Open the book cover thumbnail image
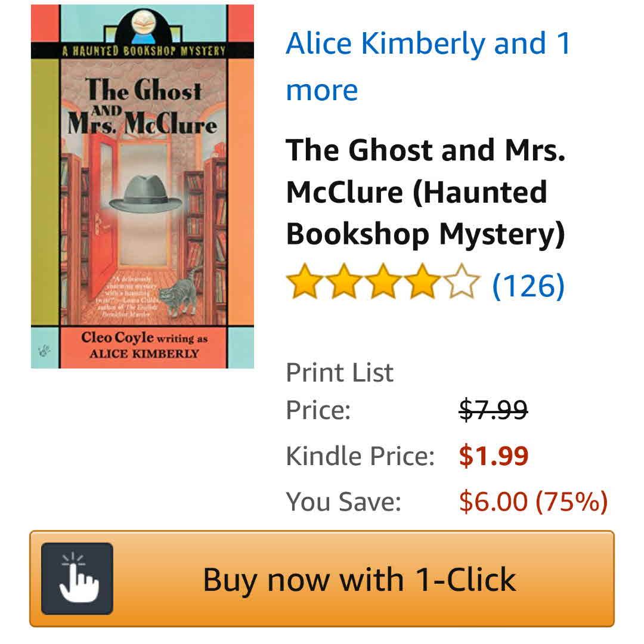The image size is (644, 644). click(x=143, y=187)
